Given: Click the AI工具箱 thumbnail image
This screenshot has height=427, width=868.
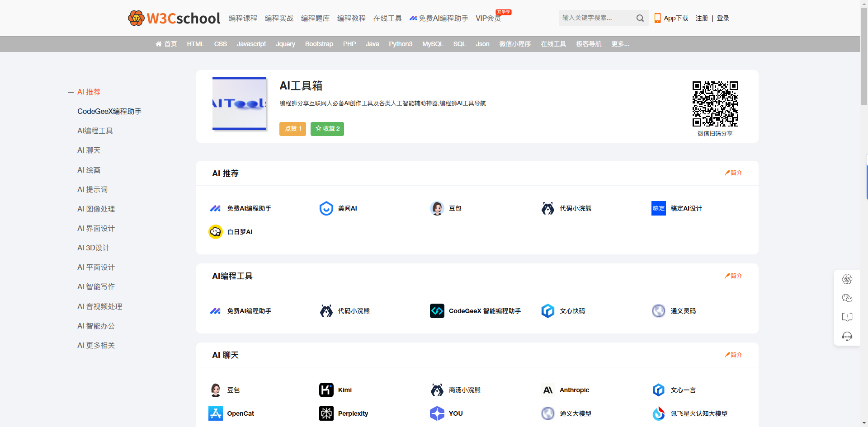Looking at the screenshot, I should tap(239, 103).
